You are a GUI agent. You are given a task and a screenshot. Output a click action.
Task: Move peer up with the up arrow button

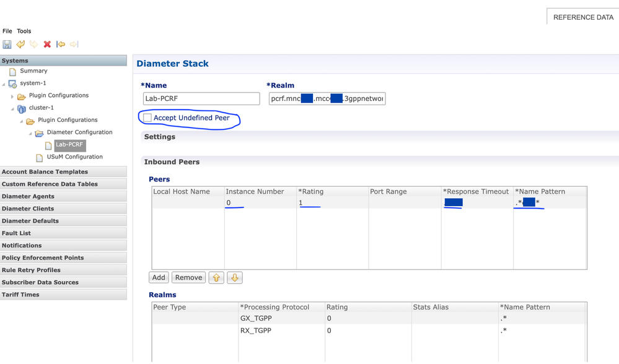(216, 277)
